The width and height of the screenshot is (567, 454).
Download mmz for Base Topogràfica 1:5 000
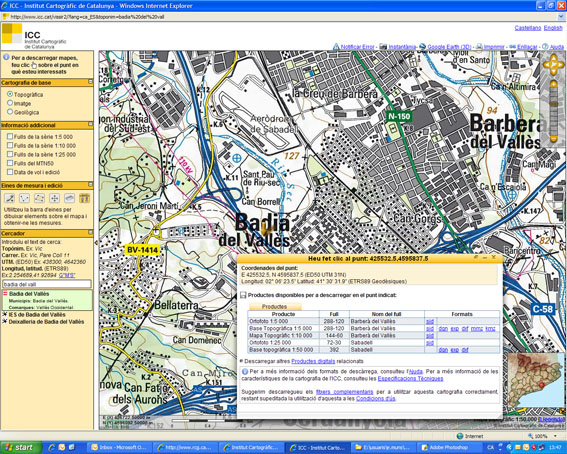point(477,329)
